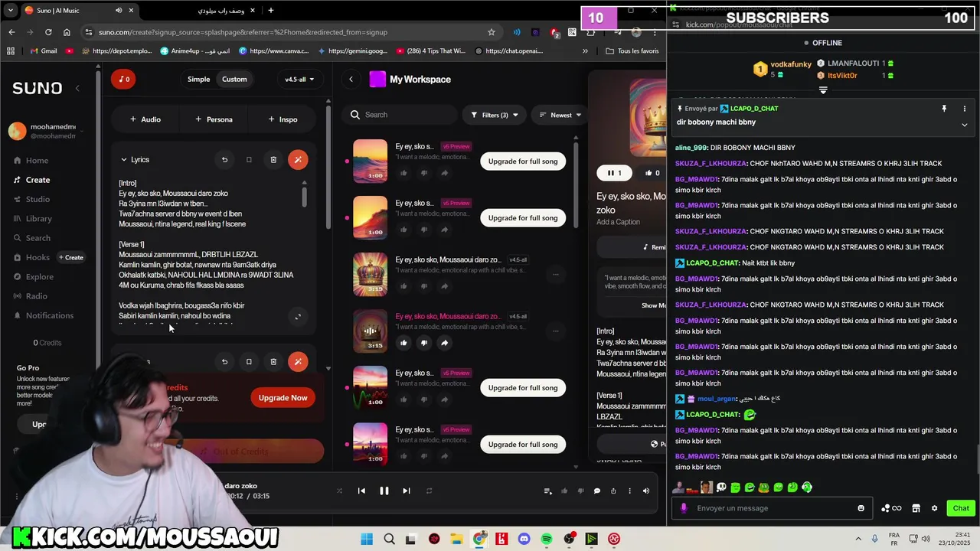
Task: Open the v4.5-all model version dropdown
Action: click(x=299, y=79)
